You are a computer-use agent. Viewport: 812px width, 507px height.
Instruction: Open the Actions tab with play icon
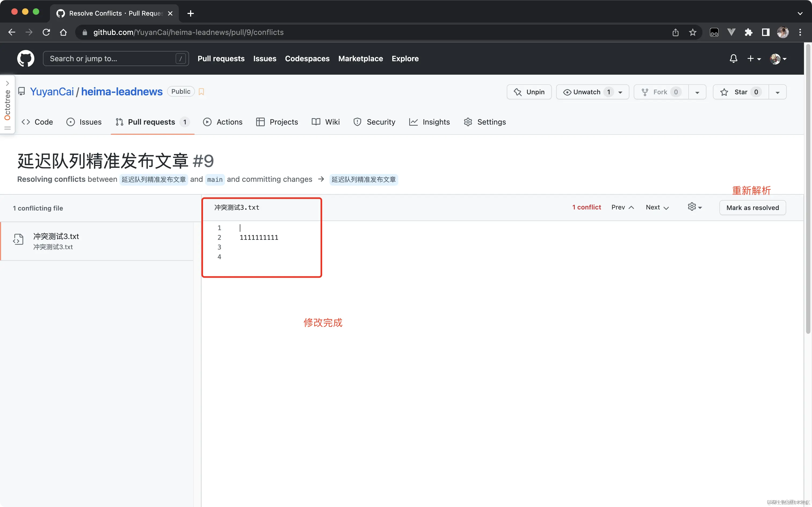[x=223, y=122]
